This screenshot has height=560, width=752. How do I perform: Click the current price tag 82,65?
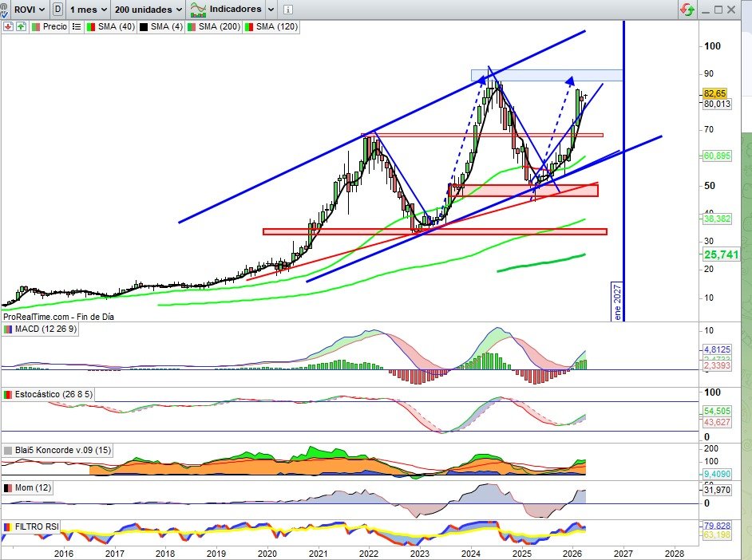pos(714,93)
